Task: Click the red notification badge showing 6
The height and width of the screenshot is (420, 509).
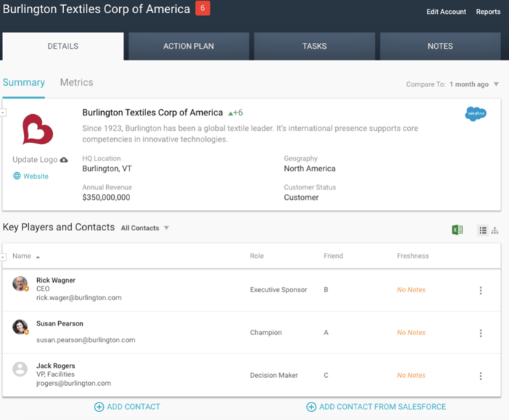Action: [202, 9]
